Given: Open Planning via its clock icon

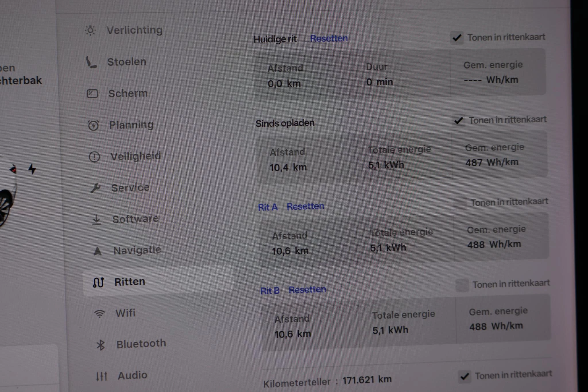Looking at the screenshot, I should (x=93, y=125).
